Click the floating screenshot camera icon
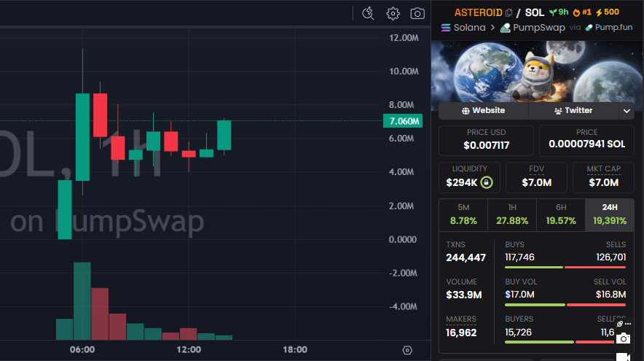The image size is (644, 361). point(624,338)
